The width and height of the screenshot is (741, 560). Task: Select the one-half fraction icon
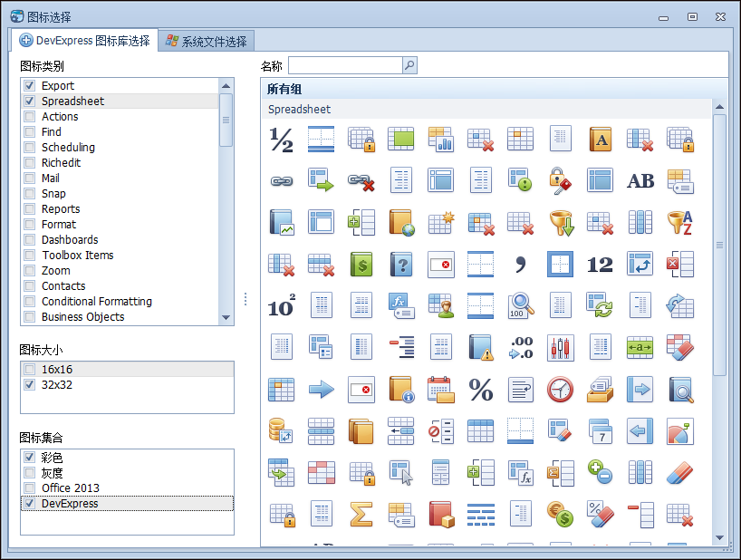[x=281, y=140]
